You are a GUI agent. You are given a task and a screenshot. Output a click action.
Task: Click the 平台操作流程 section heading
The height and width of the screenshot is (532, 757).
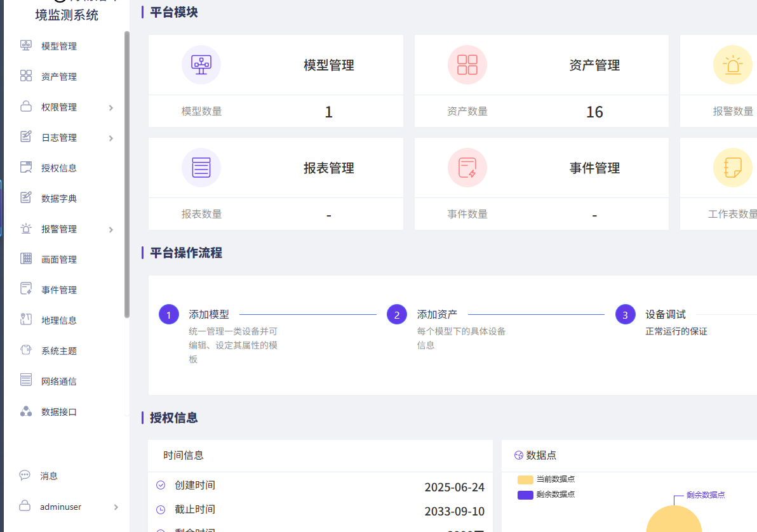click(x=186, y=253)
